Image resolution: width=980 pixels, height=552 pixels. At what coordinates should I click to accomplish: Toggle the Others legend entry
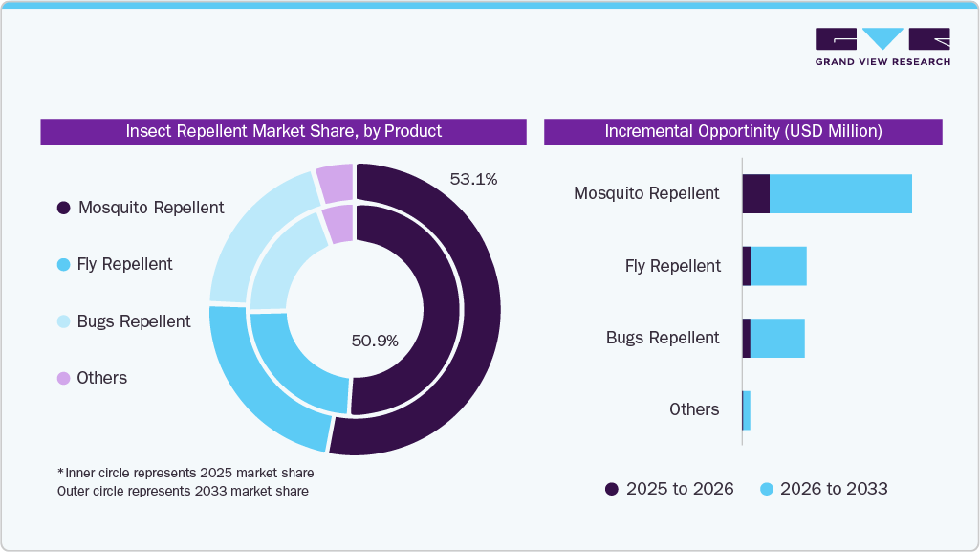[101, 378]
